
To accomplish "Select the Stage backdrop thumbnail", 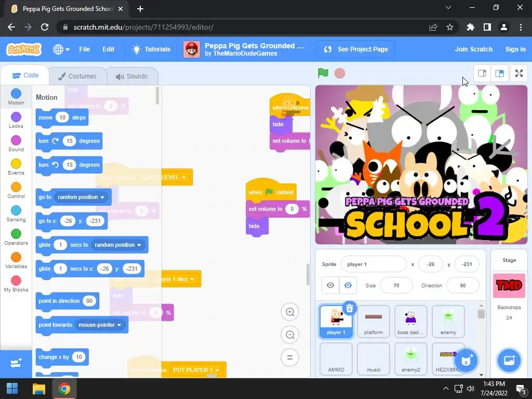I will click(509, 286).
